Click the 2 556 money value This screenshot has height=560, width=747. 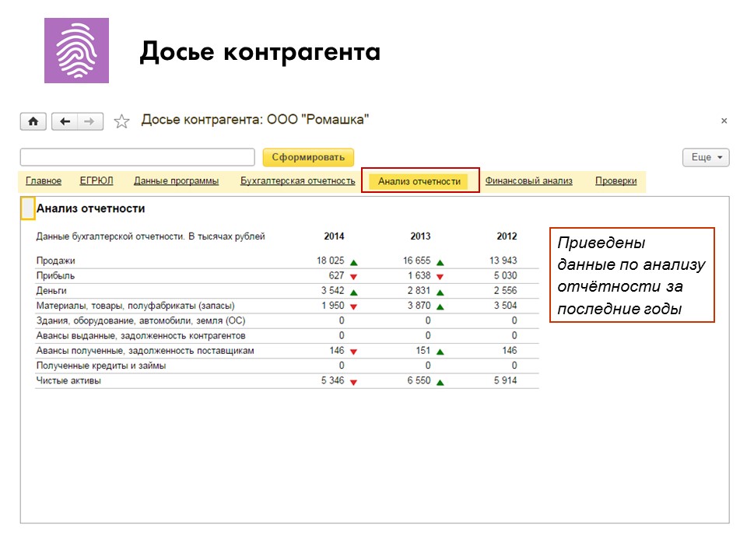click(506, 290)
